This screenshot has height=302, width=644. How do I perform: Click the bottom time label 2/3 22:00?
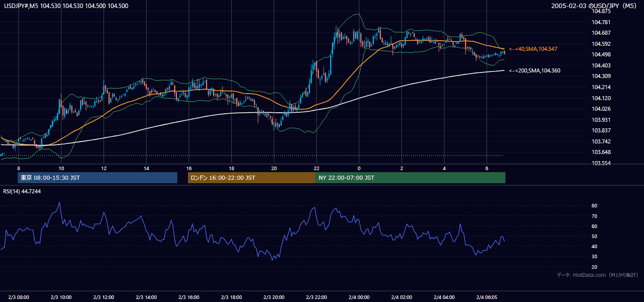(317, 297)
